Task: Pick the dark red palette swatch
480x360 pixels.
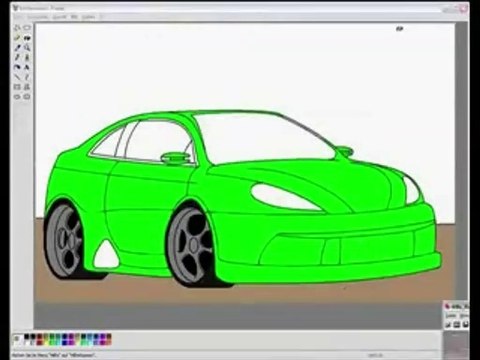Action: point(39,337)
